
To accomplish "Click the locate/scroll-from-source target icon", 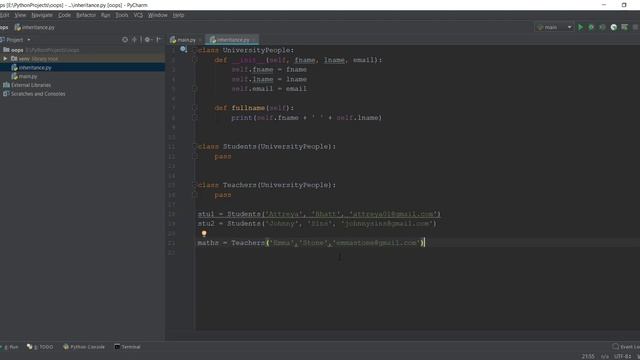I will (125, 40).
